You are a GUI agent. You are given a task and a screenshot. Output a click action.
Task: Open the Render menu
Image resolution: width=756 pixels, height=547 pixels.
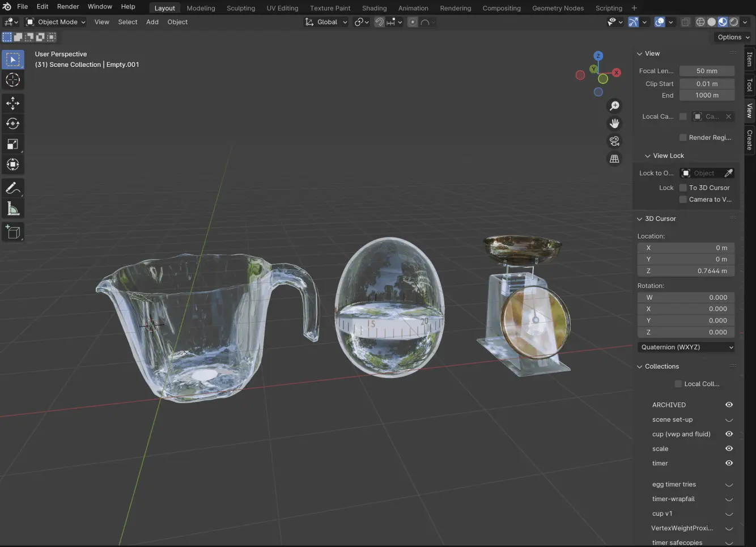[68, 7]
